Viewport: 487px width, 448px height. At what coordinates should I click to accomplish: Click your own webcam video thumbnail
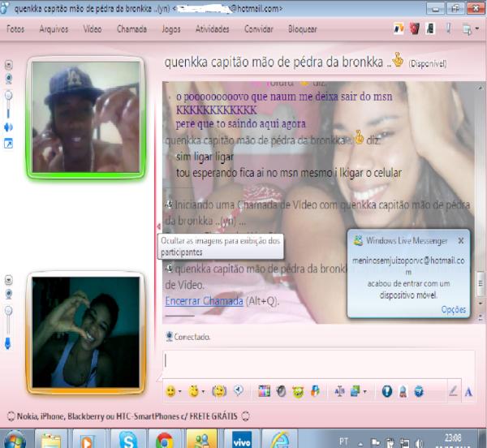pos(86,332)
